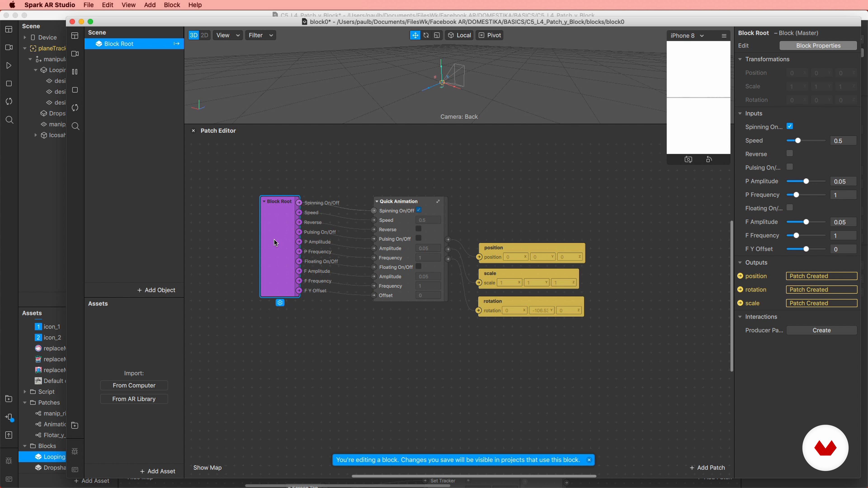Open the View menu in menu bar

(x=128, y=5)
